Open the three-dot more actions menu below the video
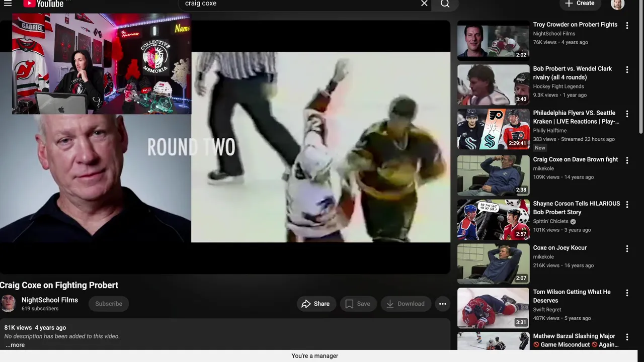Screen dimensions: 644x362 [443, 304]
